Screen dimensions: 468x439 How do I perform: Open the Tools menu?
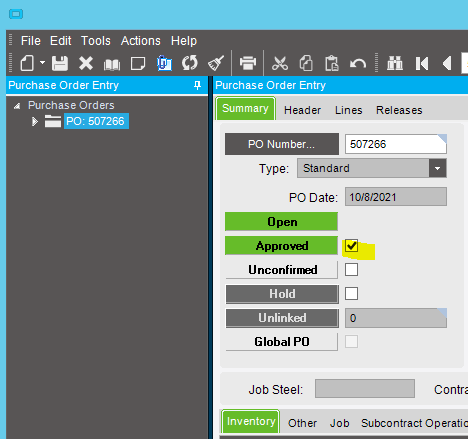coord(96,41)
